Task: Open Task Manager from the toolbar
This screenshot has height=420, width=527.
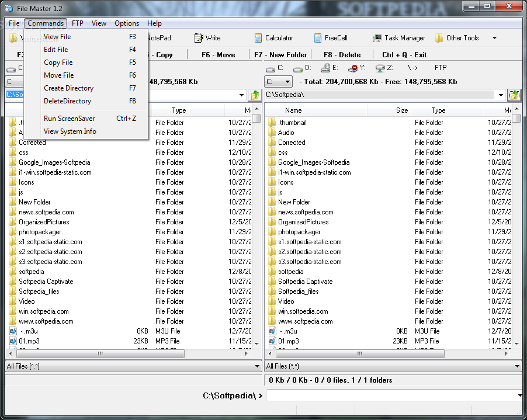Action: point(399,38)
